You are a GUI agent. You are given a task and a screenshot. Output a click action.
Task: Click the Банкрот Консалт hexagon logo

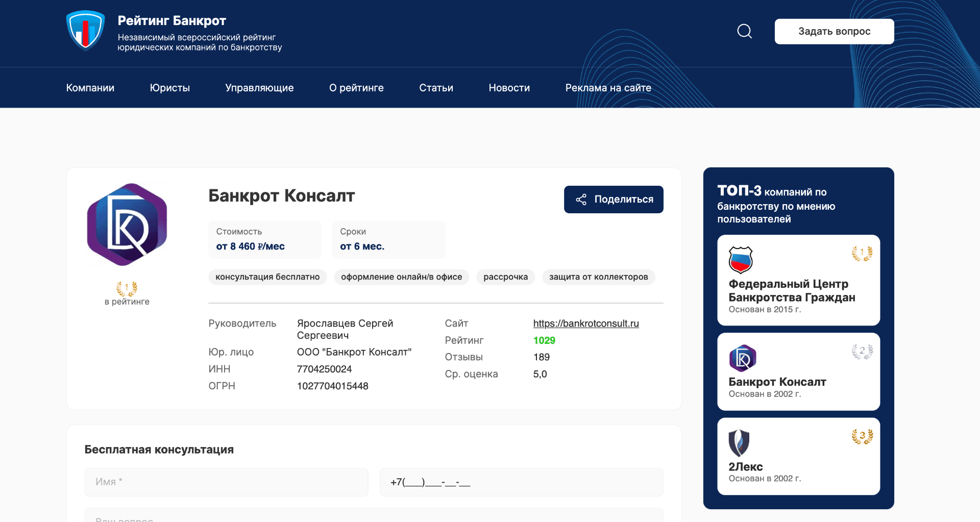pyautogui.click(x=127, y=225)
